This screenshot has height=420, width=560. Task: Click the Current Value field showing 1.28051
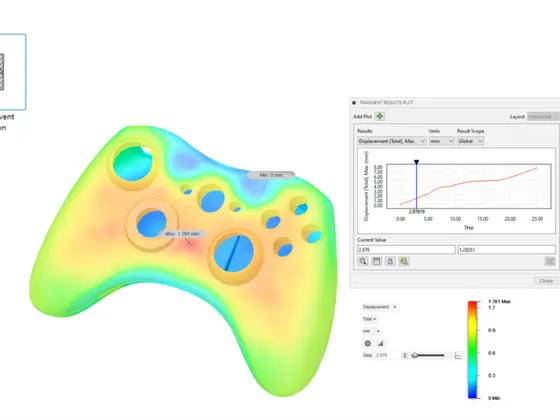(x=507, y=250)
